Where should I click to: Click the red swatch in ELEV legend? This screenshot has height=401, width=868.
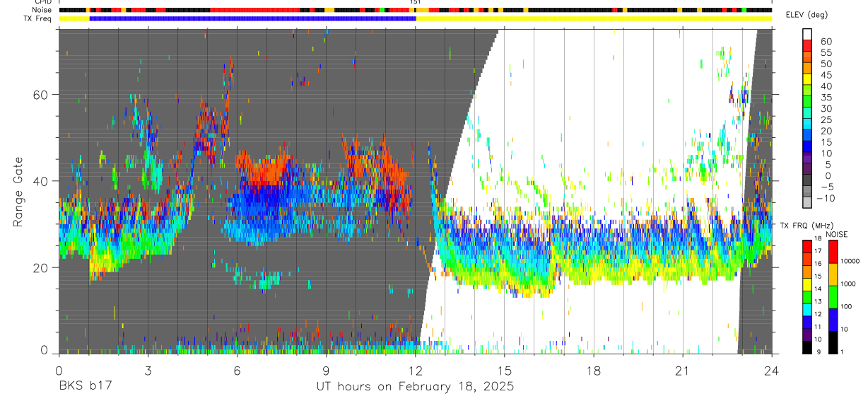(x=807, y=47)
